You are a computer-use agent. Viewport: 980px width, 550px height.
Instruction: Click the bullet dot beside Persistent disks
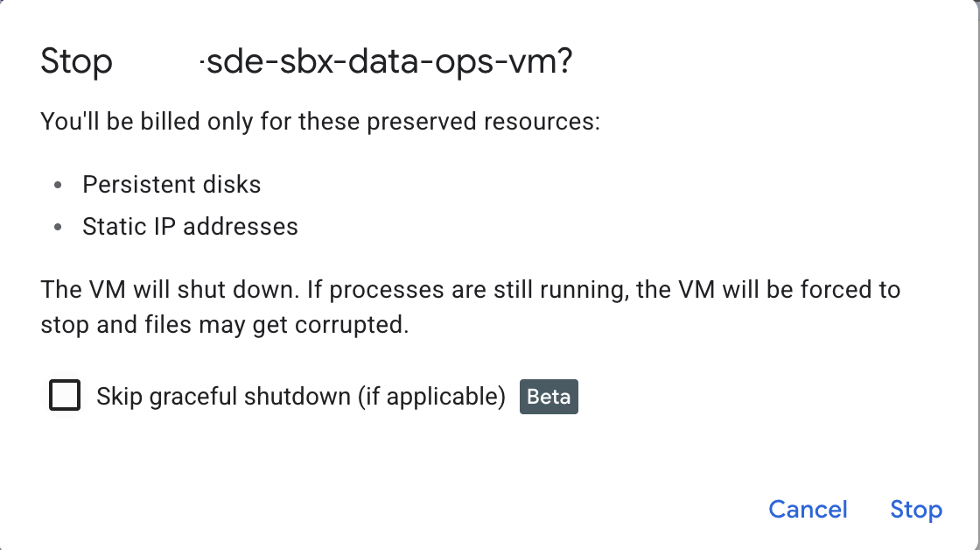(x=58, y=186)
